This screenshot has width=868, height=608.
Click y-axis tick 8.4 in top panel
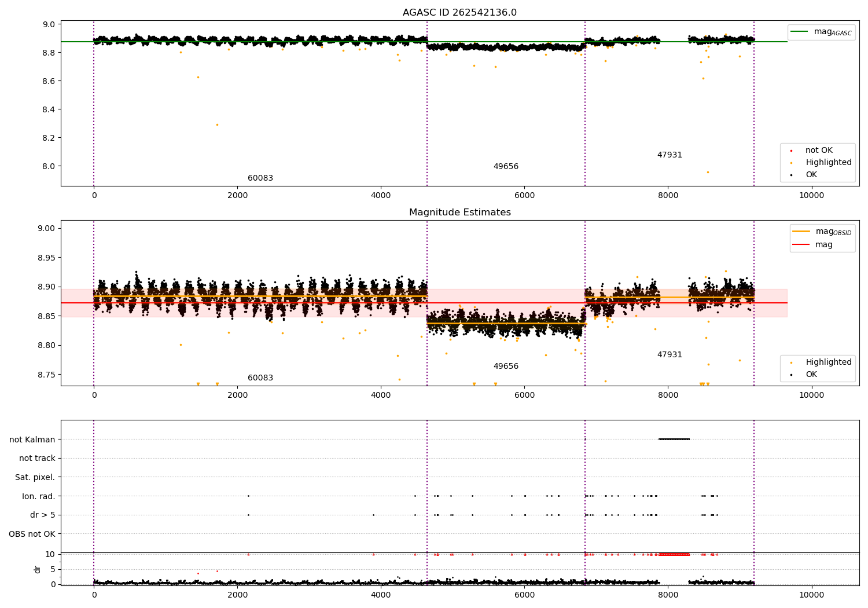pos(49,110)
